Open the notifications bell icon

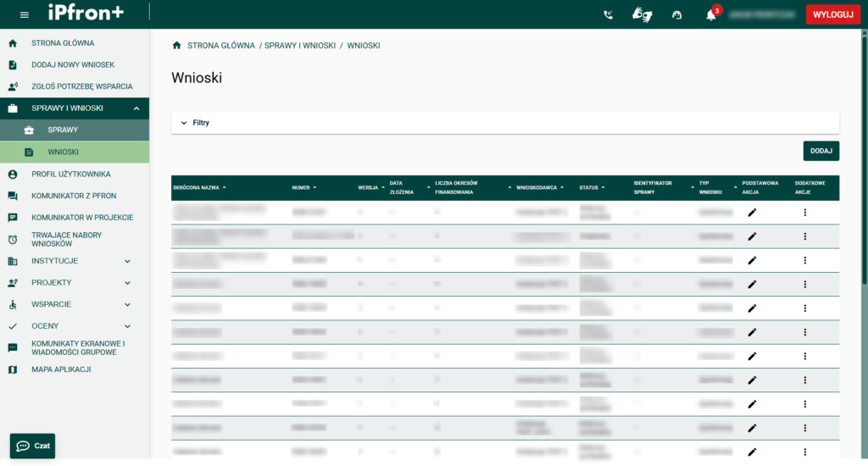pos(711,14)
